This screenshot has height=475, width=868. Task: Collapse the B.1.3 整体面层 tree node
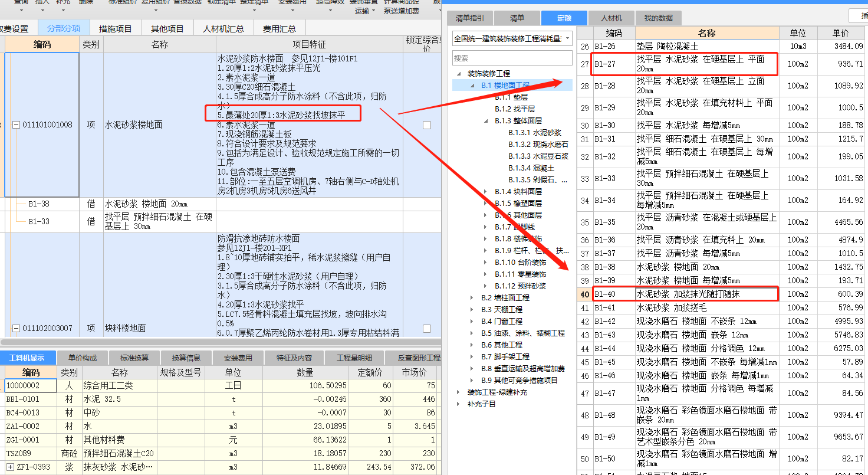click(486, 121)
